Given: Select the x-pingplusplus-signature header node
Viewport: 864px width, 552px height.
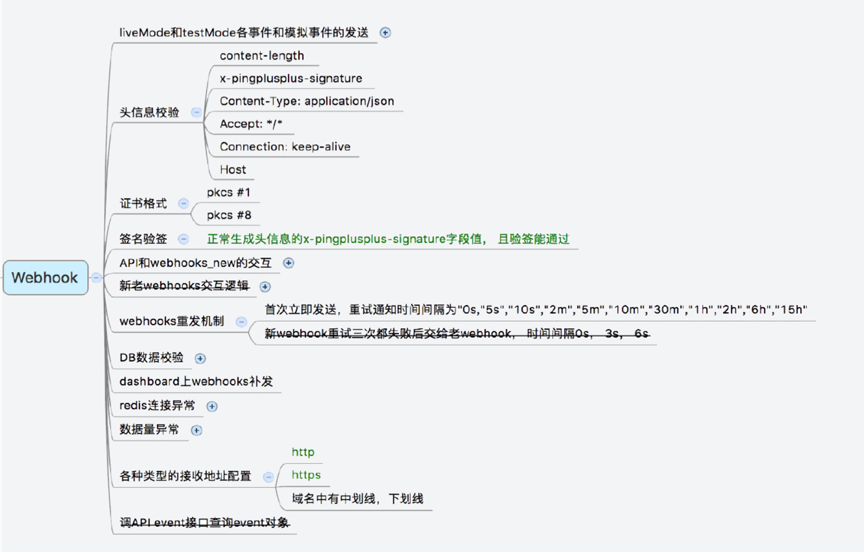Looking at the screenshot, I should click(x=291, y=78).
